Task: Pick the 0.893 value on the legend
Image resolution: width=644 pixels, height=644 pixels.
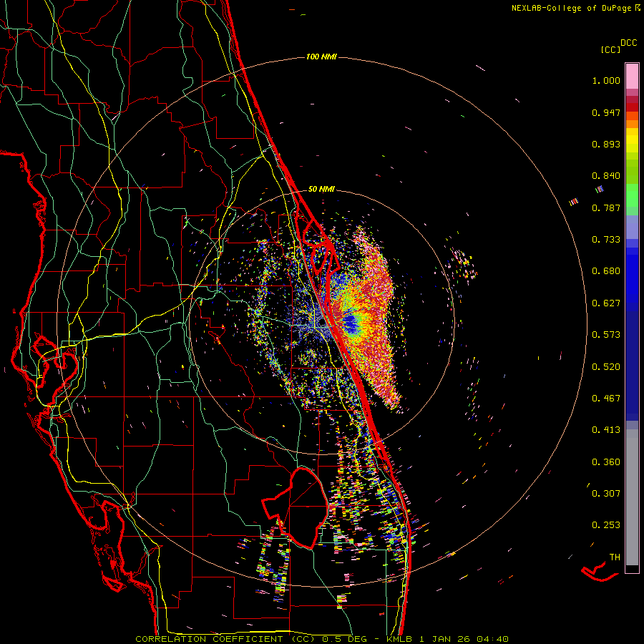Action: 606,144
